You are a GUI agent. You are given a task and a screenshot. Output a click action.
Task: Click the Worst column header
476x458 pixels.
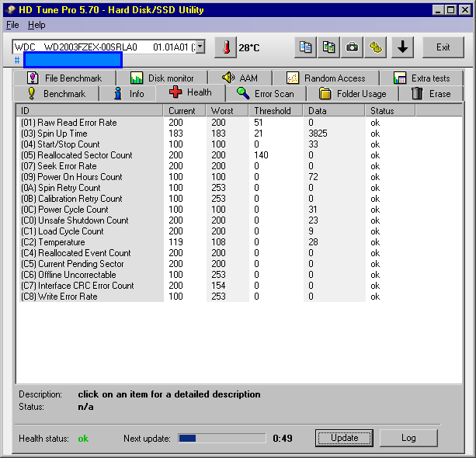pos(228,111)
